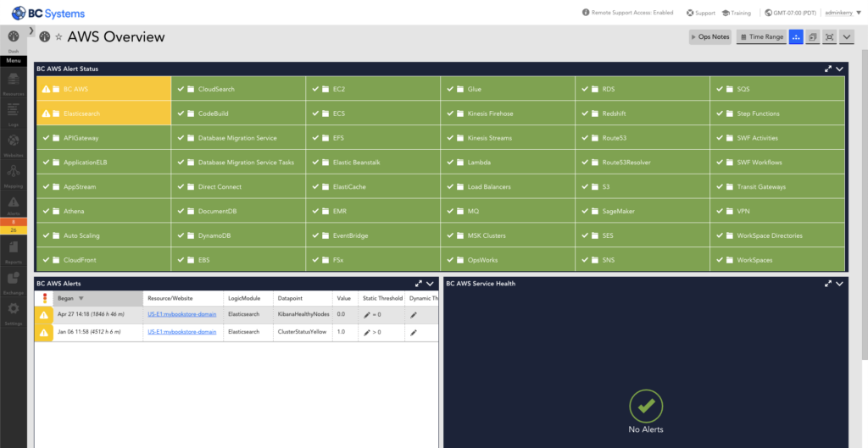Open BC AWS Service Health widget menu chevron
The width and height of the screenshot is (868, 448).
pos(840,283)
